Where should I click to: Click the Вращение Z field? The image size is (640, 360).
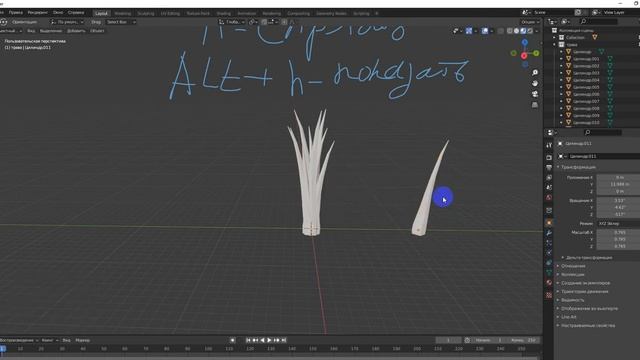point(618,214)
